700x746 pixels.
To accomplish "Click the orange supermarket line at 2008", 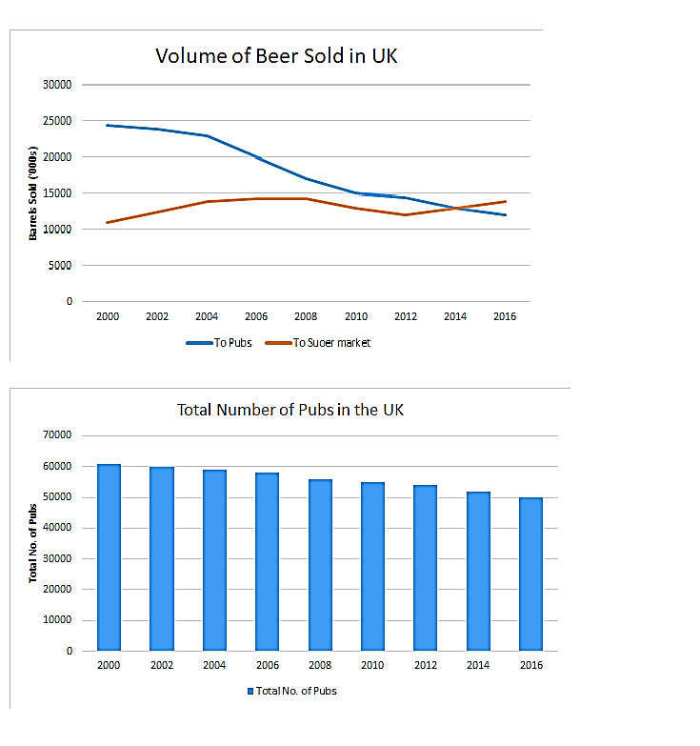I will [306, 199].
